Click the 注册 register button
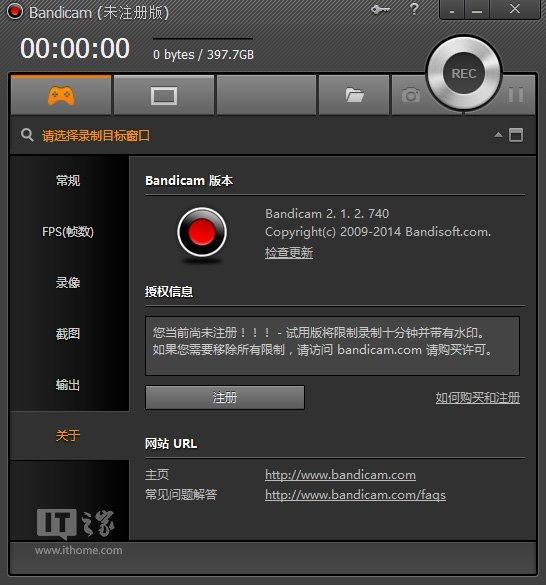The height and width of the screenshot is (585, 546). coord(225,397)
